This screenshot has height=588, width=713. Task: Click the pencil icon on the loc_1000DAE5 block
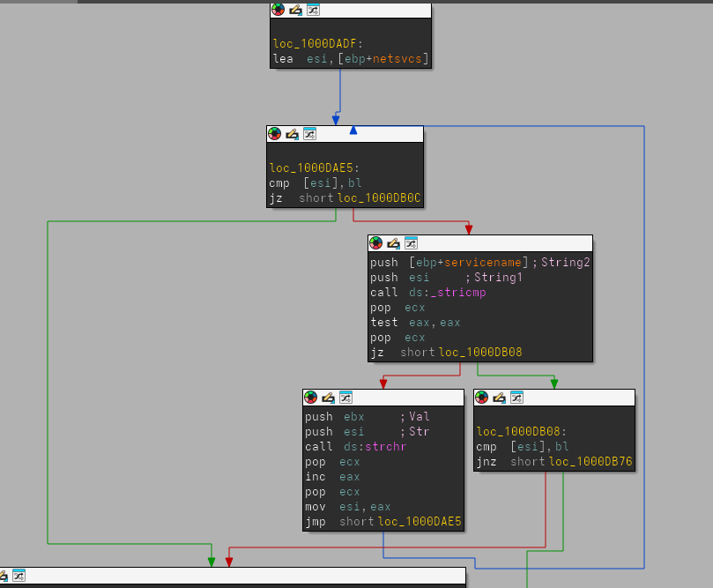click(x=292, y=134)
